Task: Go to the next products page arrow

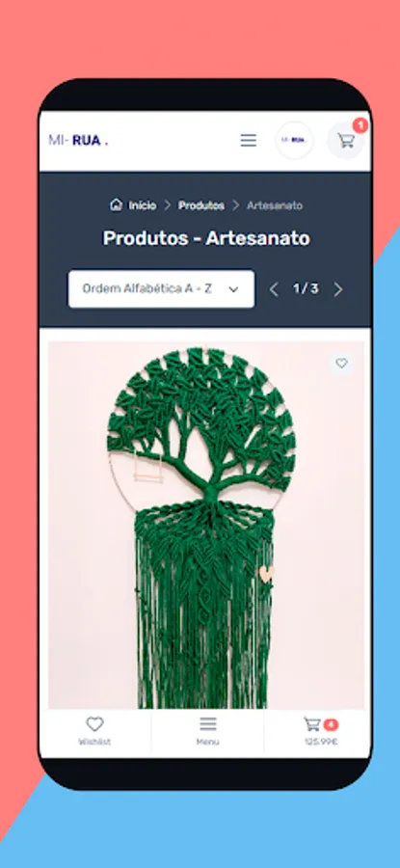Action: [338, 289]
